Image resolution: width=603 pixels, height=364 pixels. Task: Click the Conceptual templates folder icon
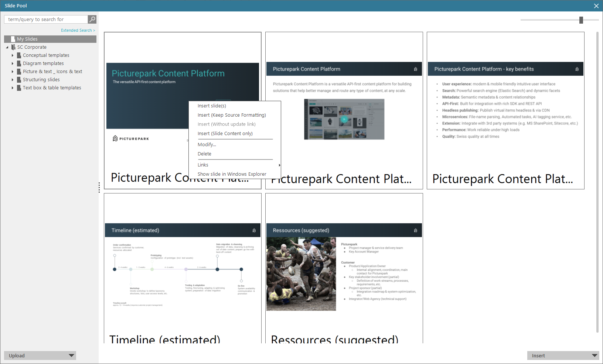click(19, 55)
